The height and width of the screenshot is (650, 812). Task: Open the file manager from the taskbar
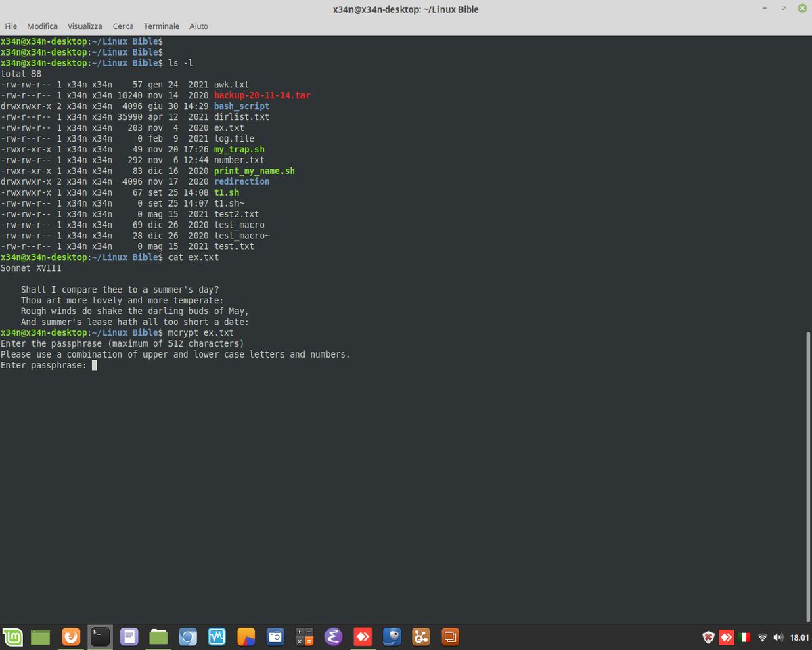coord(158,636)
